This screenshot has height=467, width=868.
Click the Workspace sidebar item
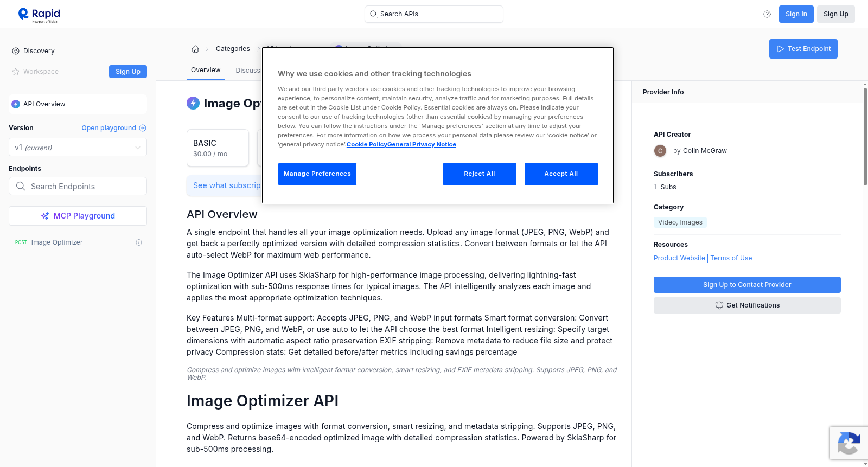point(35,72)
